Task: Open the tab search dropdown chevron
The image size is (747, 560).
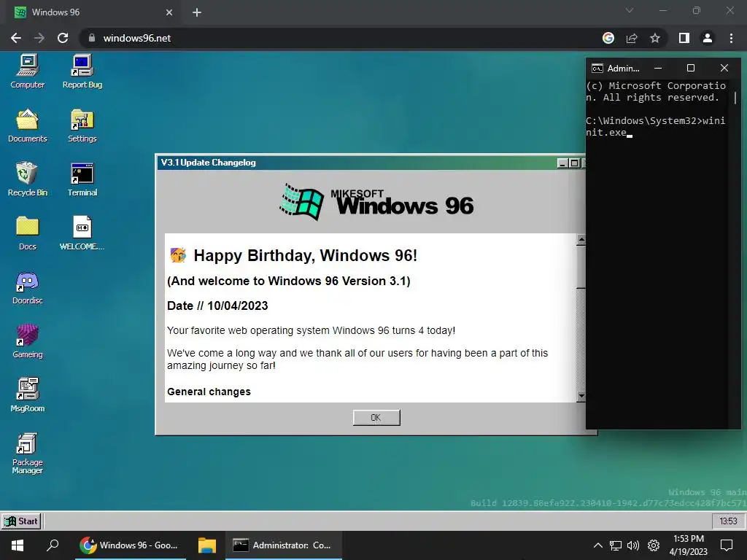Action: (x=630, y=10)
